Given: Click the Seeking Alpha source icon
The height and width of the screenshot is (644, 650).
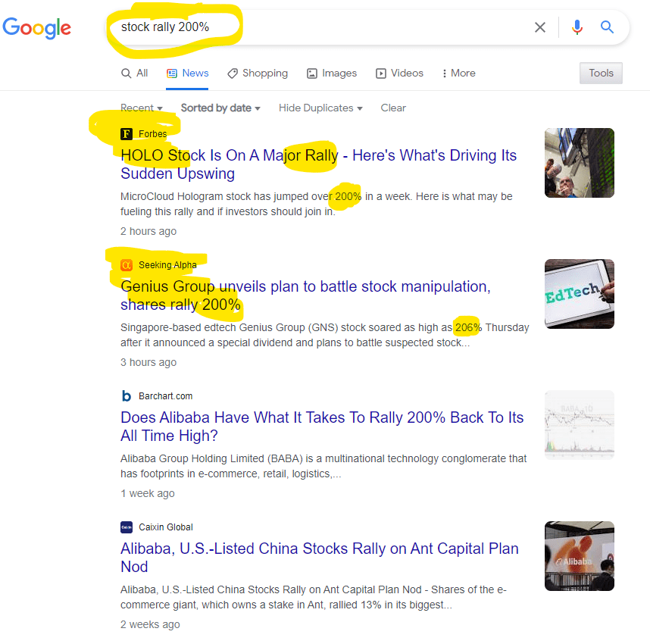Looking at the screenshot, I should pyautogui.click(x=127, y=265).
